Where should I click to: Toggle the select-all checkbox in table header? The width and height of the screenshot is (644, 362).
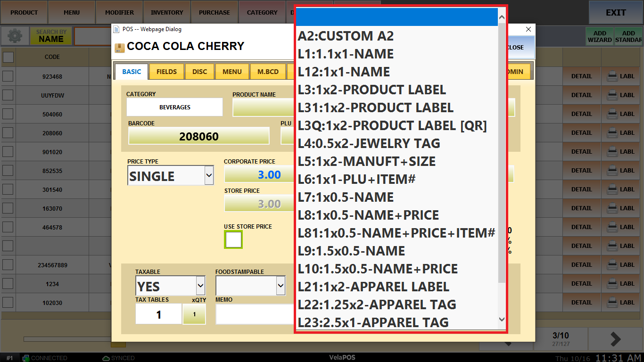coord(8,57)
